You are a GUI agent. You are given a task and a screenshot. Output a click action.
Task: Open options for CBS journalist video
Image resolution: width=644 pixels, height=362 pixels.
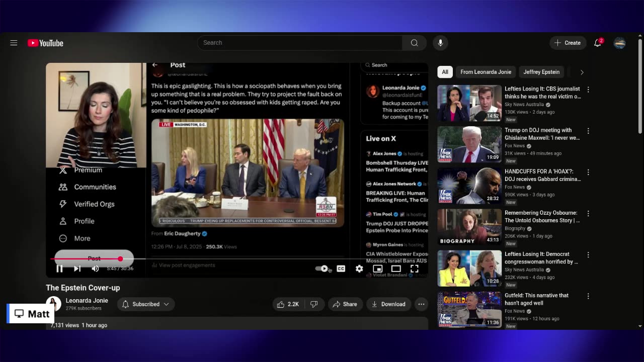pos(588,89)
